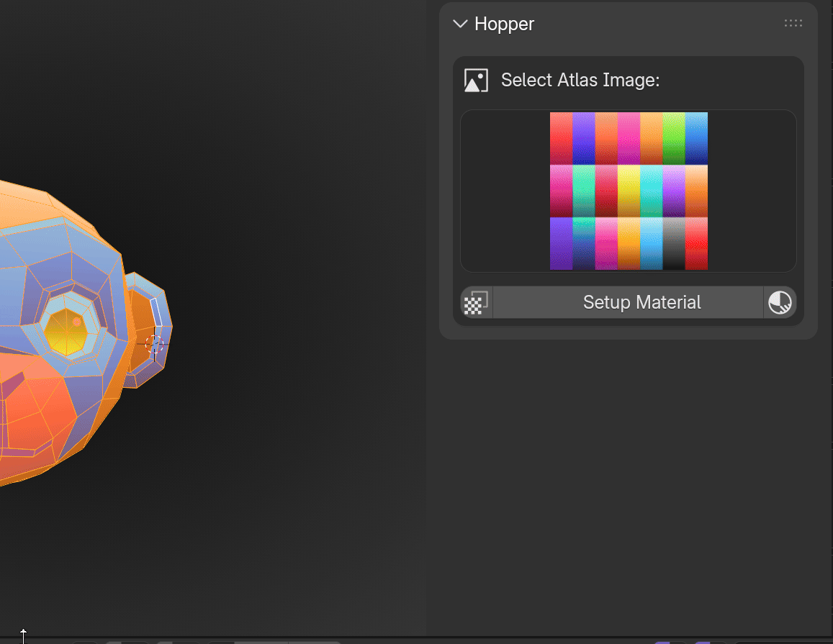
Task: Choose the bottom-right red swatch of the atlas
Action: point(696,243)
